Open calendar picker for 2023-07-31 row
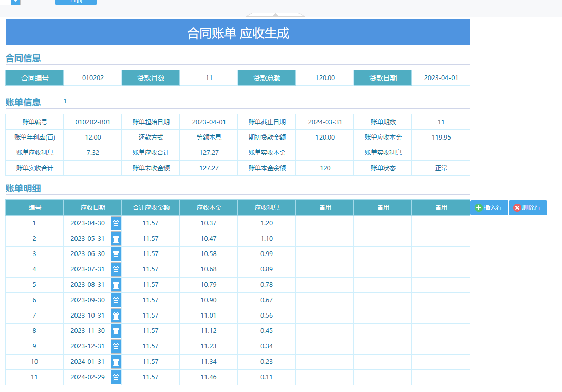562x392 pixels. click(x=116, y=269)
